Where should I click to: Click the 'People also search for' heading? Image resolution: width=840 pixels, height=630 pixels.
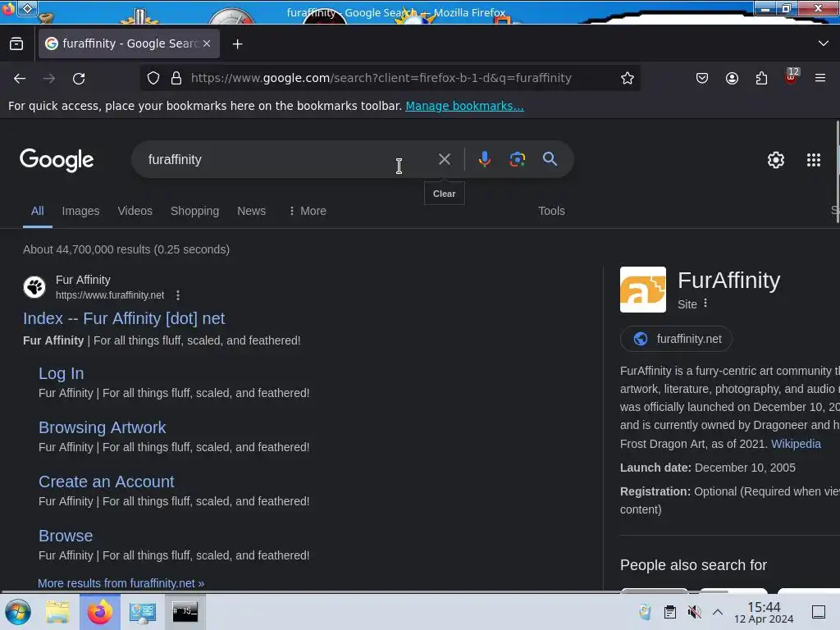pyautogui.click(x=693, y=565)
